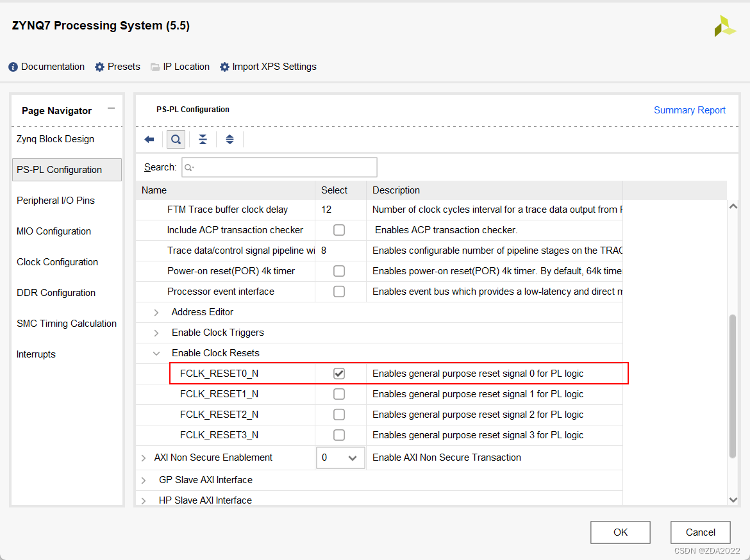The width and height of the screenshot is (750, 560).
Task: Open the Summary Report link
Action: click(x=689, y=110)
